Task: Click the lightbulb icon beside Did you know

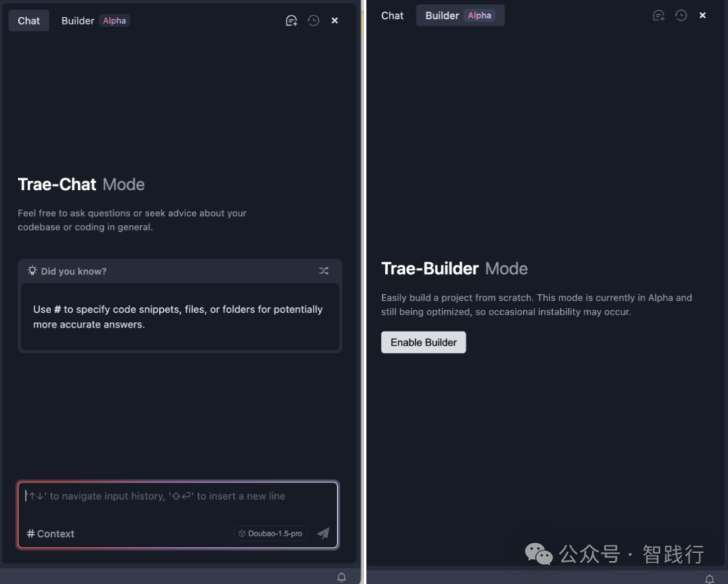Action: [x=32, y=270]
